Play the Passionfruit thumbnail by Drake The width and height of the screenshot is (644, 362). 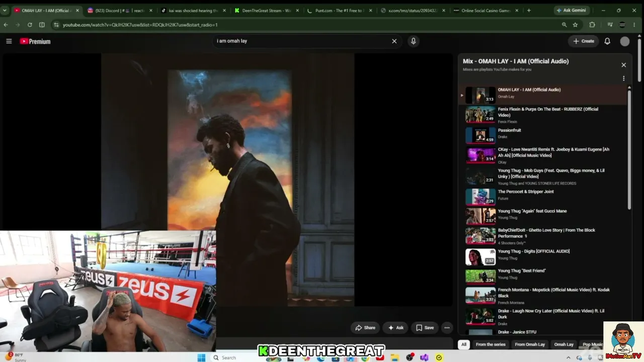480,135
